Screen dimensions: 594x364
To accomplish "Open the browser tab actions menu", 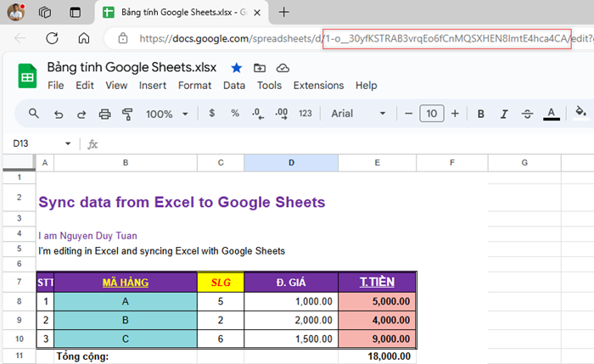I will coord(75,13).
